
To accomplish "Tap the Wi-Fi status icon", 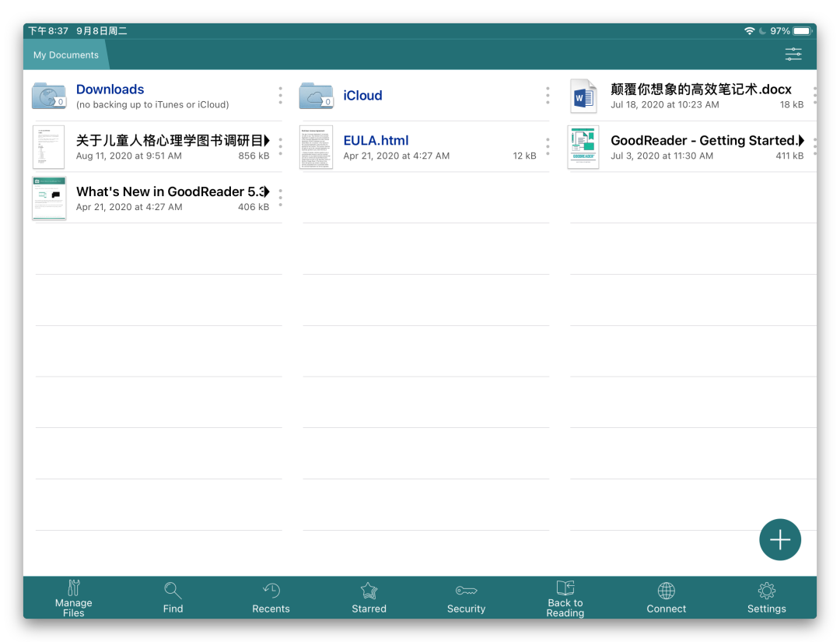I will (750, 31).
